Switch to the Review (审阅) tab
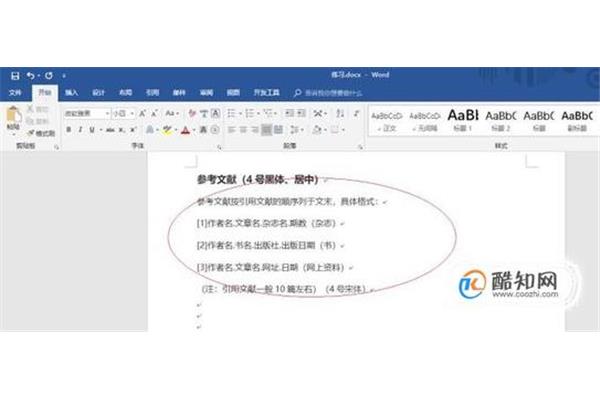The image size is (600, 400). [206, 93]
